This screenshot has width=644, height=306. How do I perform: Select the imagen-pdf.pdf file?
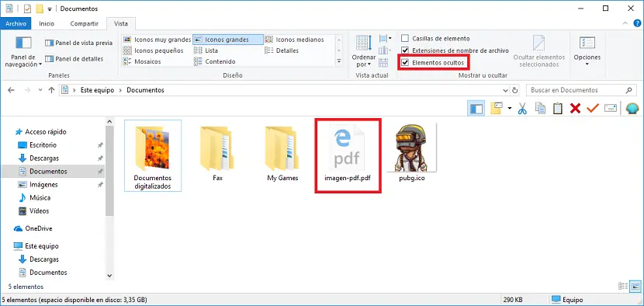pos(348,153)
